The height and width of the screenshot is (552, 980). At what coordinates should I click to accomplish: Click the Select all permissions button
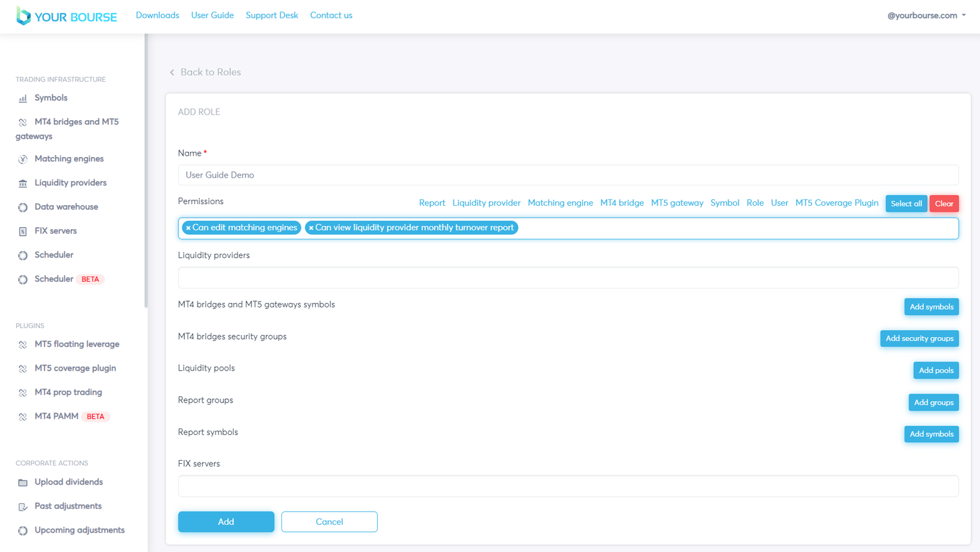[x=906, y=203]
